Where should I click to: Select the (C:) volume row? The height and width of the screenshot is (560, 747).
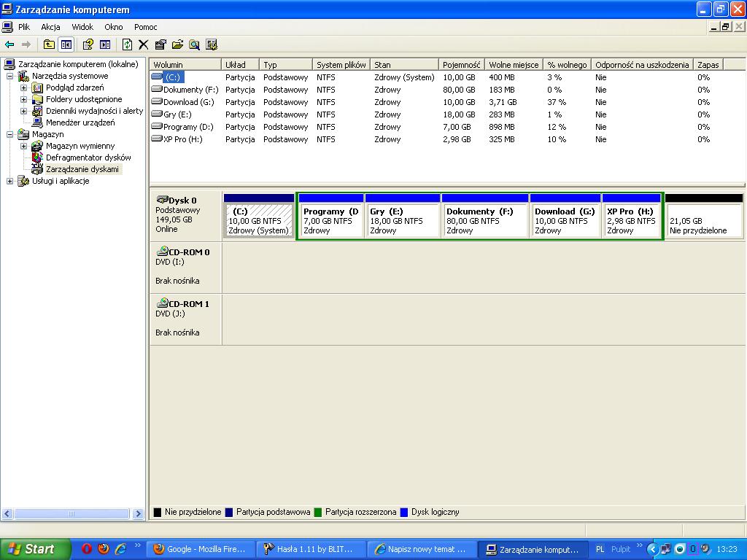(172, 77)
